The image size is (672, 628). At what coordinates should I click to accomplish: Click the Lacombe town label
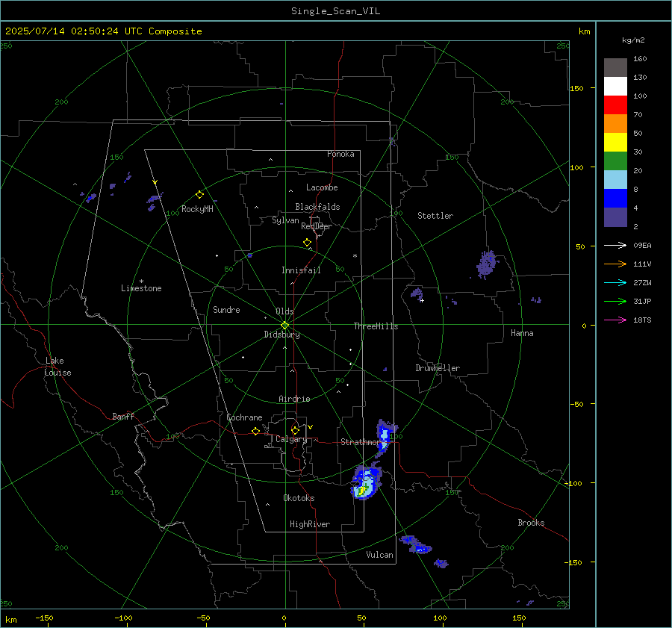[x=322, y=187]
